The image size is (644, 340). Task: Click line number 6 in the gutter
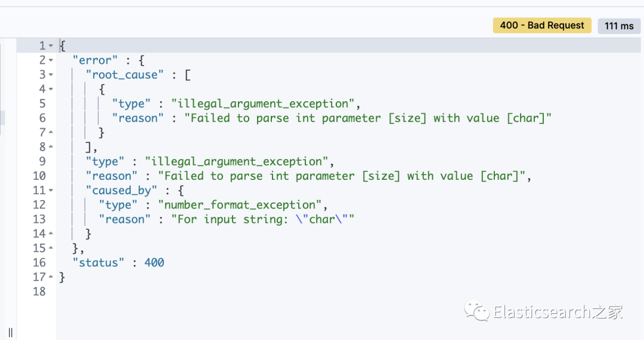tap(42, 118)
